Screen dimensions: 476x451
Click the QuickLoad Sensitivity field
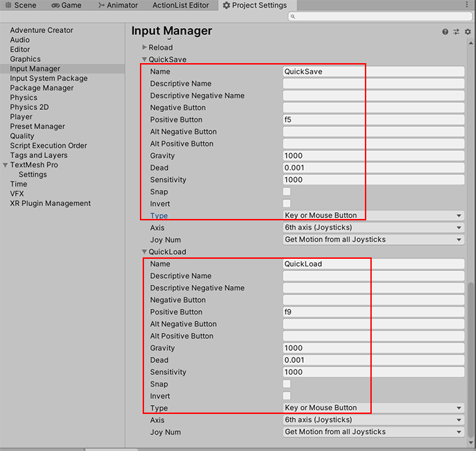click(373, 372)
